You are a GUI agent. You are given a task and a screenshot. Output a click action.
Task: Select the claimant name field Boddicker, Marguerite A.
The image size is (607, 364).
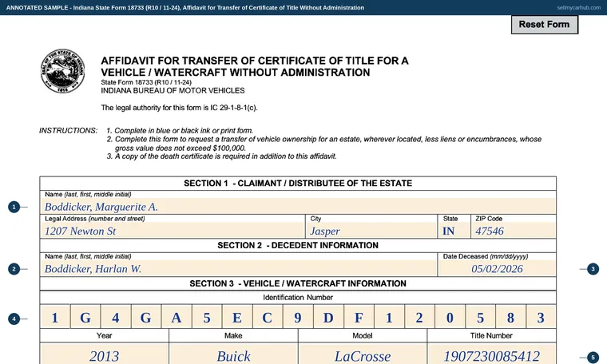click(298, 206)
